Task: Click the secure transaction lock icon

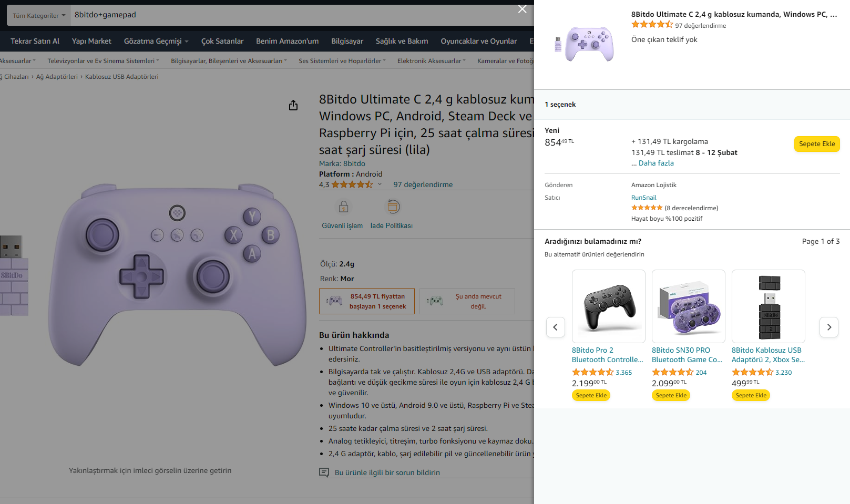Action: [x=343, y=207]
